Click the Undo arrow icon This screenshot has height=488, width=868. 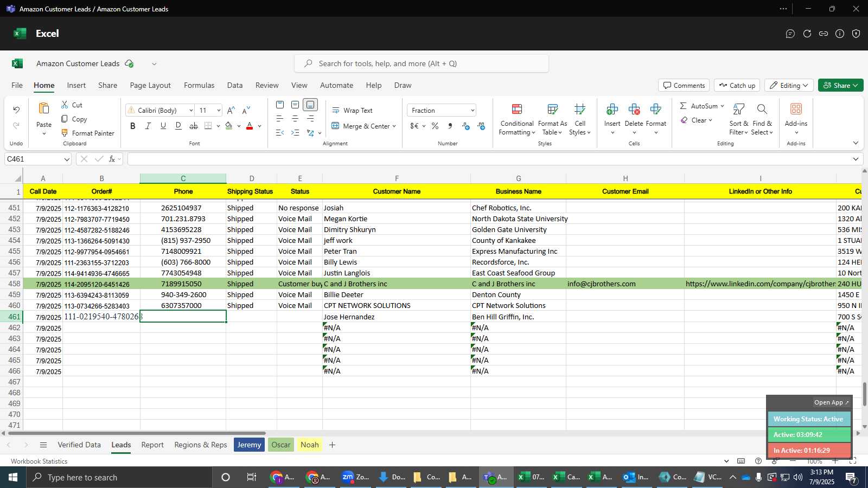coord(16,110)
